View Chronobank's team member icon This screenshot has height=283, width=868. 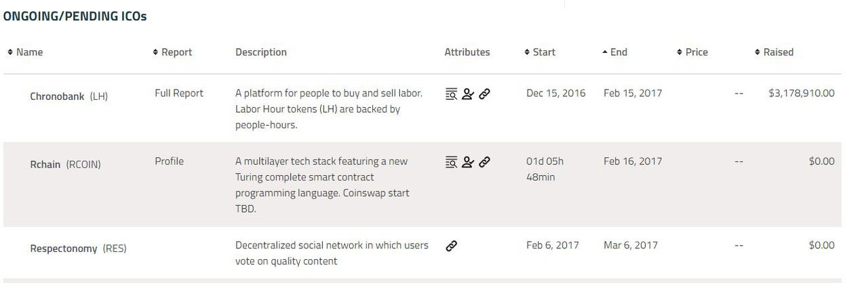pyautogui.click(x=468, y=94)
